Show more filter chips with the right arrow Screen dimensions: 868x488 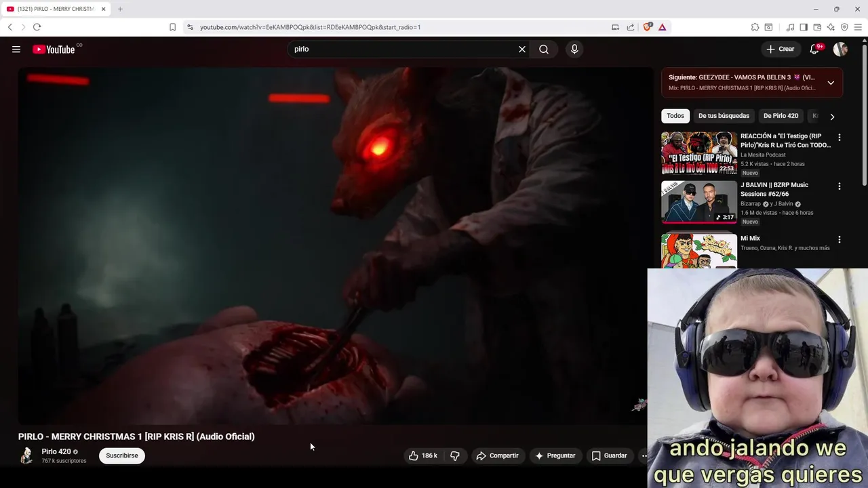point(832,117)
